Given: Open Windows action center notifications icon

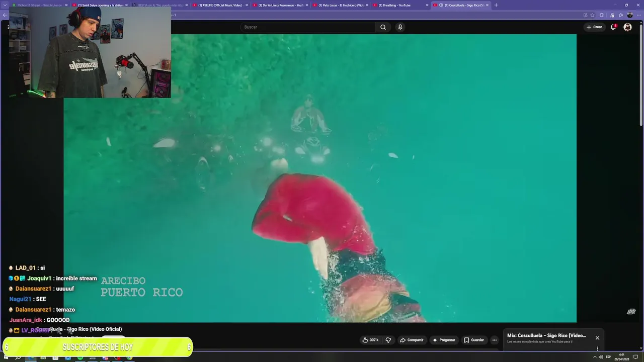Looking at the screenshot, I should 635,357.
